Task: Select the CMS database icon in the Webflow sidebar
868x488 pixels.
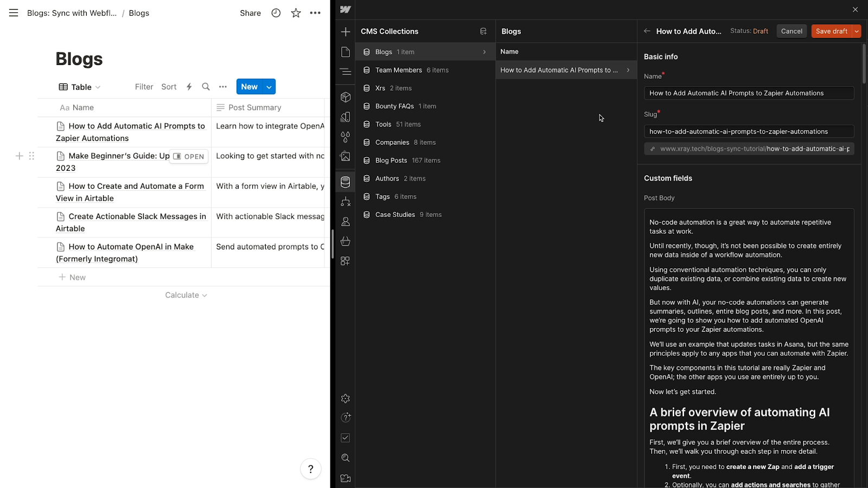Action: (x=346, y=182)
